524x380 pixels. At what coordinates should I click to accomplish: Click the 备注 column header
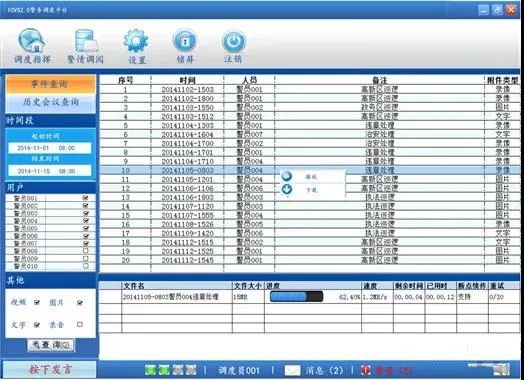[x=379, y=80]
